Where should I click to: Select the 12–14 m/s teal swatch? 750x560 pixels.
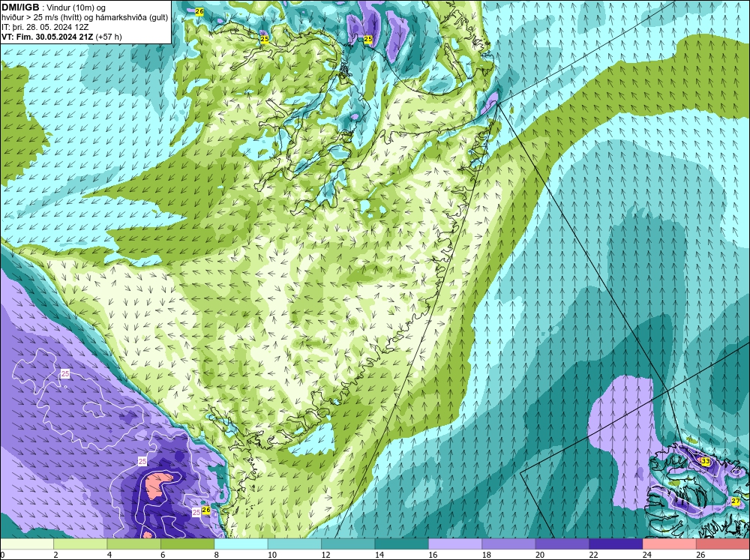348,544
